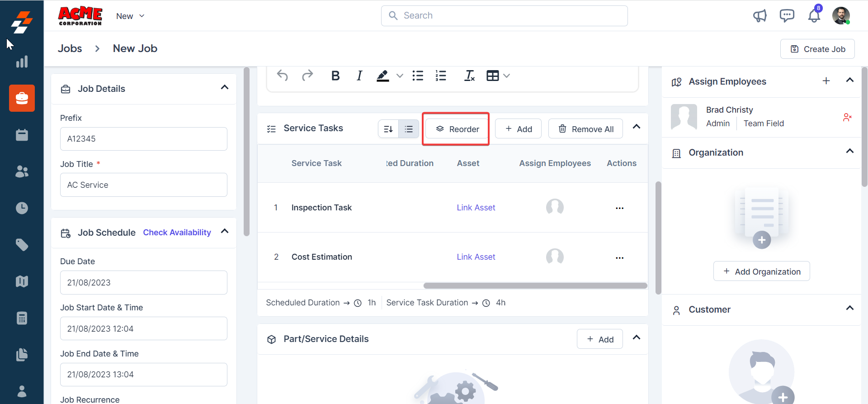Go to Jobs breadcrumb
The width and height of the screenshot is (868, 404).
coord(70,48)
